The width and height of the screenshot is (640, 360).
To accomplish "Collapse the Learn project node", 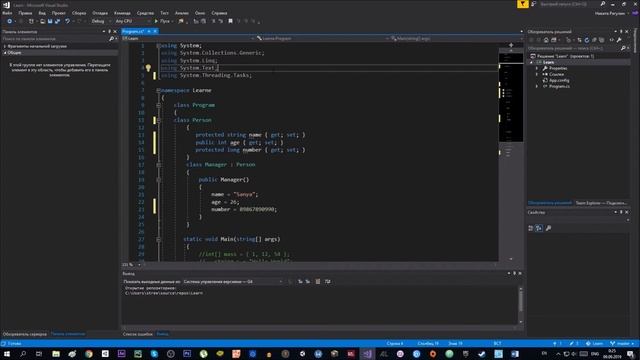I will (532, 62).
